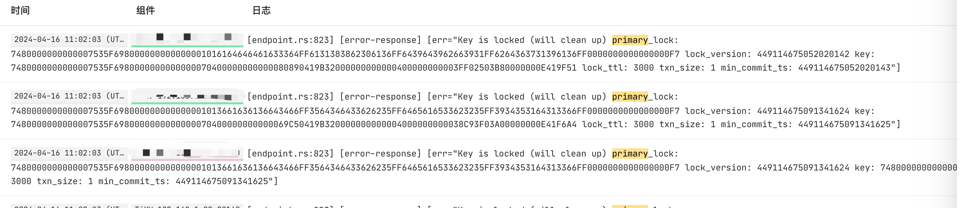Click the 日志 column header
This screenshot has height=208, width=980.
(x=261, y=10)
